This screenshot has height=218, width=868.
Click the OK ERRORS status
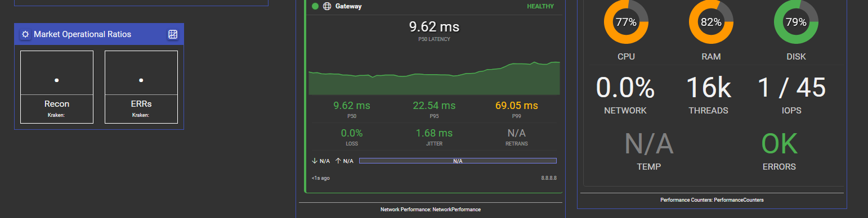pos(780,144)
